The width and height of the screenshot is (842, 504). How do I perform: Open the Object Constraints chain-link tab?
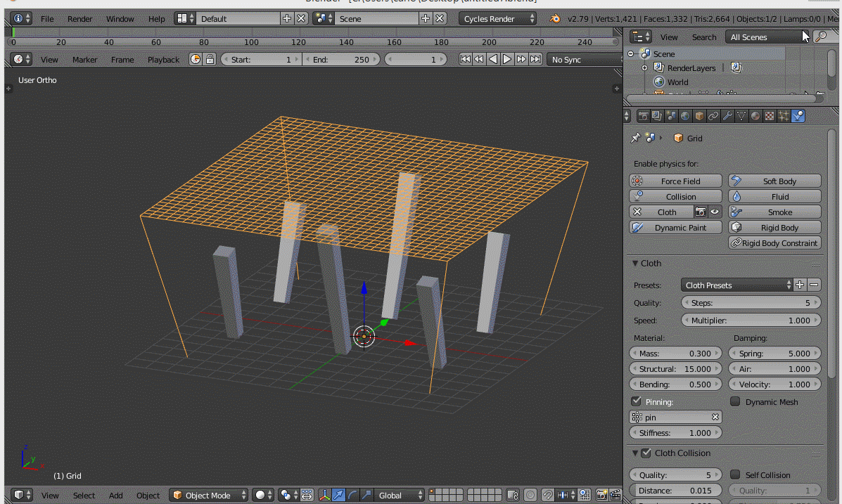coord(713,115)
